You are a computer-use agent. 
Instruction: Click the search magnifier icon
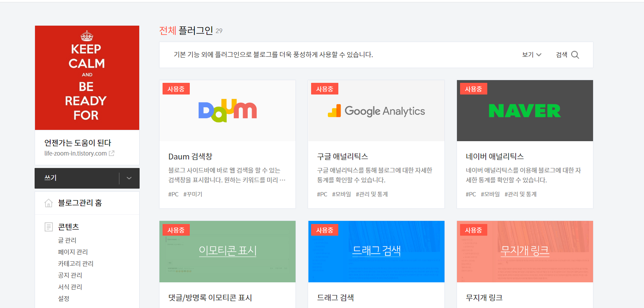click(x=575, y=55)
